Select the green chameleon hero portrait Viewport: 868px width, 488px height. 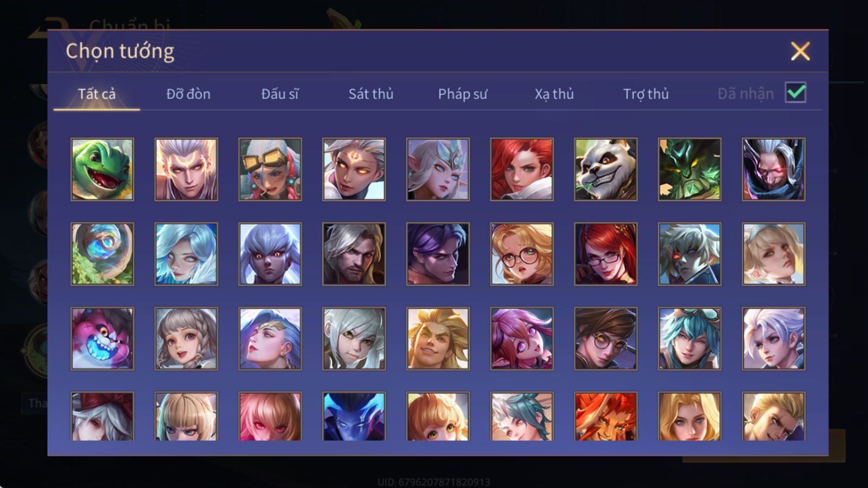102,169
